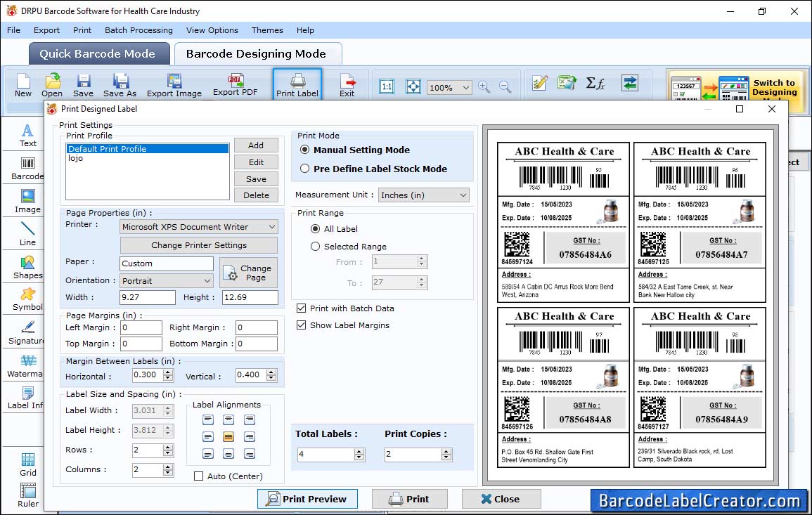Enable Auto (Center) checkbox
The width and height of the screenshot is (812, 515).
point(198,476)
